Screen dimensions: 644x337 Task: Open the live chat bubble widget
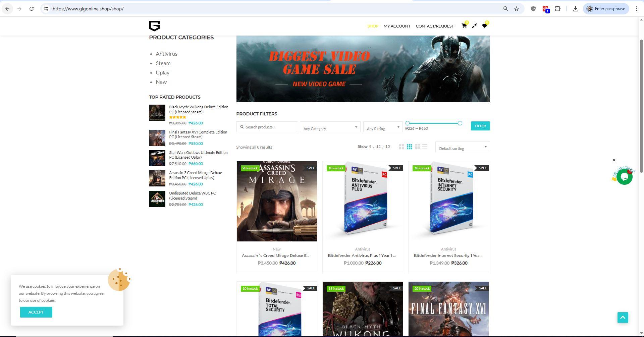click(624, 176)
